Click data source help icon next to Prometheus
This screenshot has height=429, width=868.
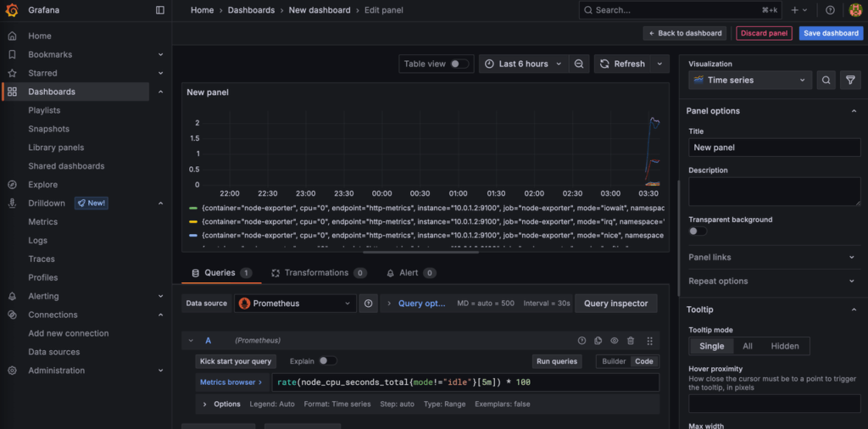point(368,304)
